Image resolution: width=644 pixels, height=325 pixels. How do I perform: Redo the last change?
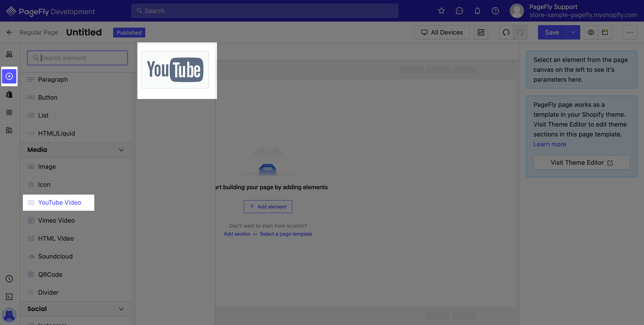[520, 32]
